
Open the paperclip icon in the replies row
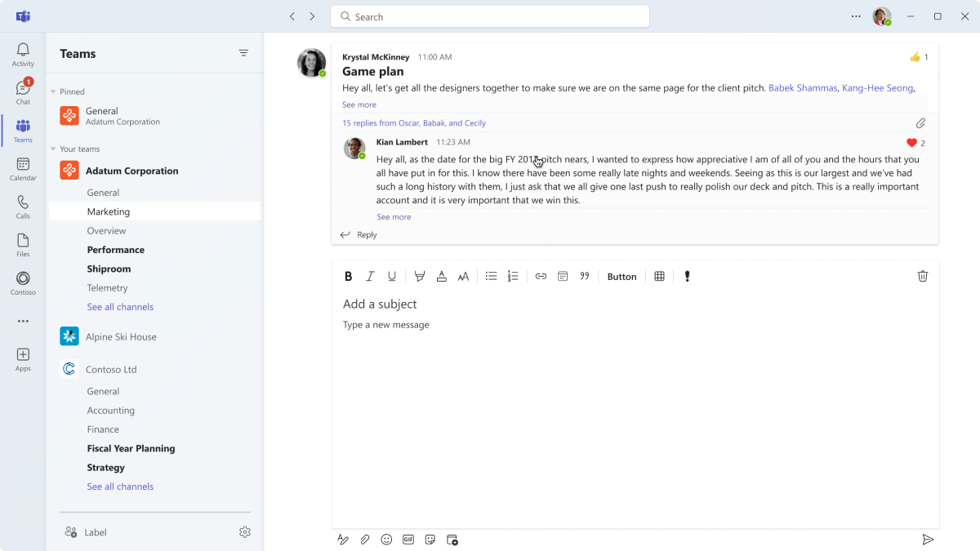(x=920, y=123)
